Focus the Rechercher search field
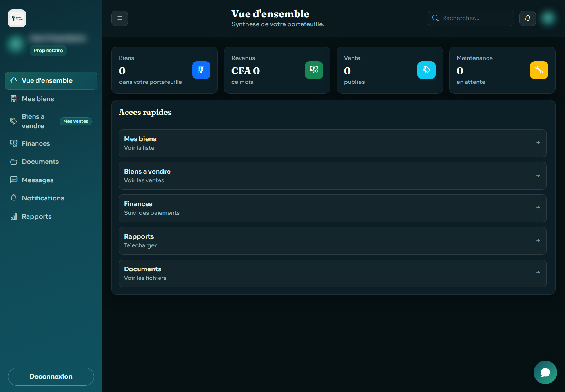 click(471, 18)
